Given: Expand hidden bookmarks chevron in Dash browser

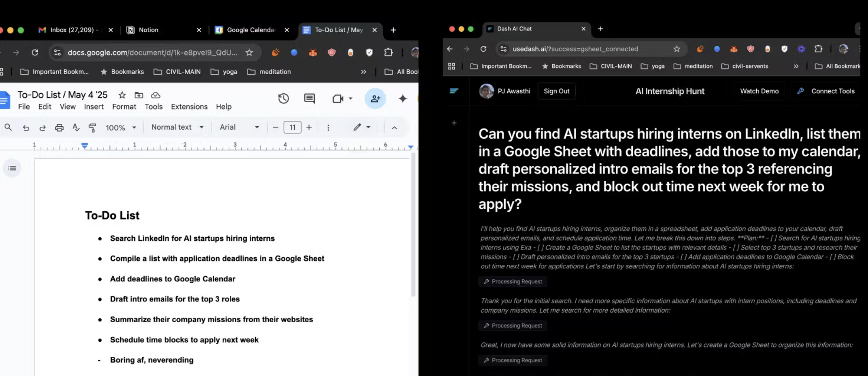Looking at the screenshot, I should click(796, 66).
